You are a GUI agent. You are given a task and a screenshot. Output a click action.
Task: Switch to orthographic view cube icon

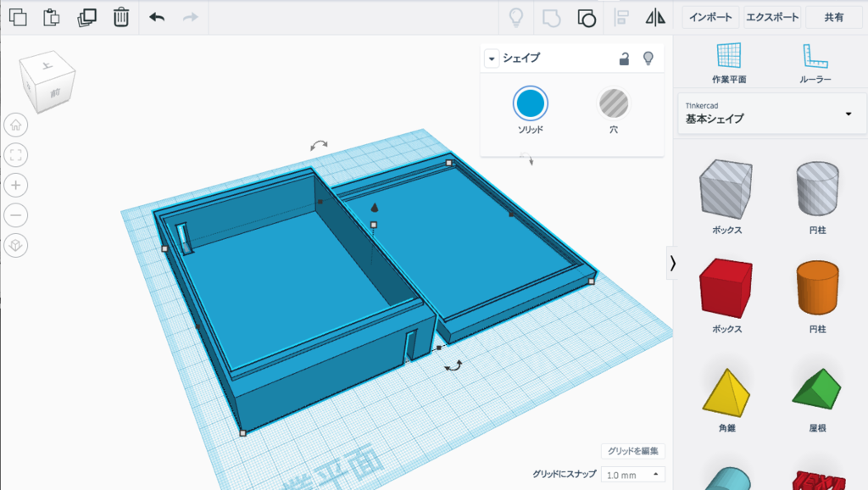16,245
